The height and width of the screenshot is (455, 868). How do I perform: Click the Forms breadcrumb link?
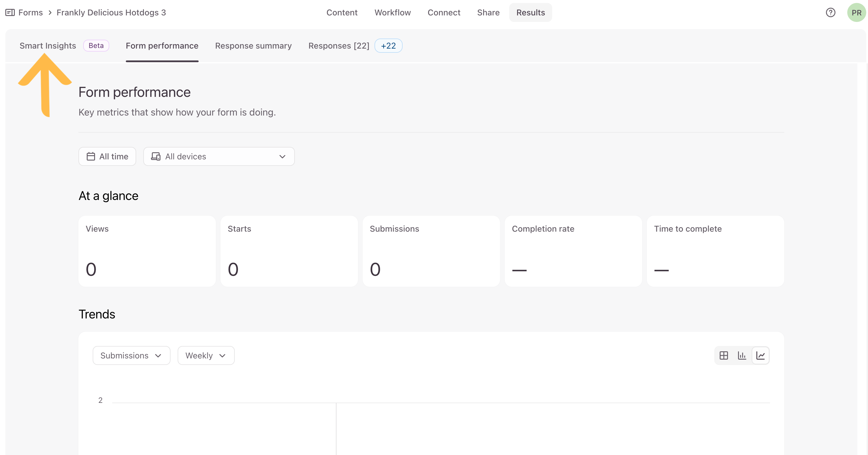pos(30,12)
